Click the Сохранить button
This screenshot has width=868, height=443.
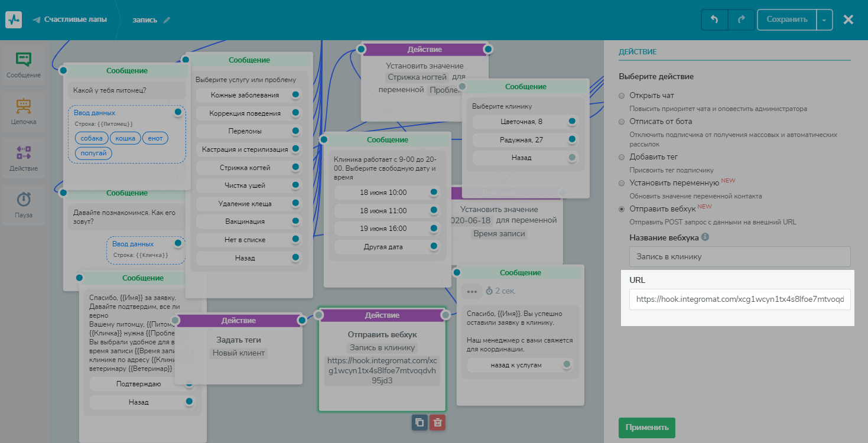pos(786,19)
